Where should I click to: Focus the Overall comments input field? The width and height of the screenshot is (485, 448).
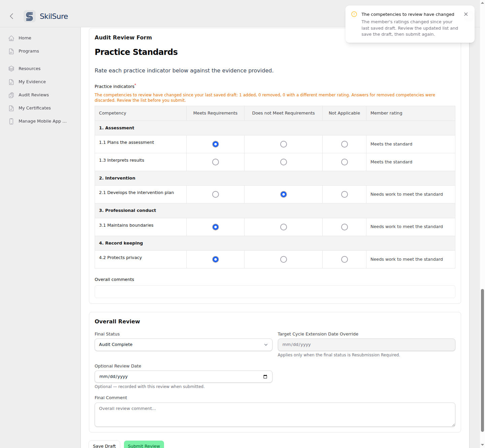pyautogui.click(x=275, y=292)
